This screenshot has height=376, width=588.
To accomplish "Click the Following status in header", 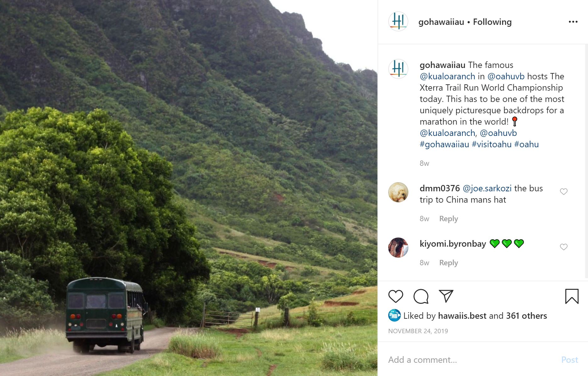I will point(492,22).
